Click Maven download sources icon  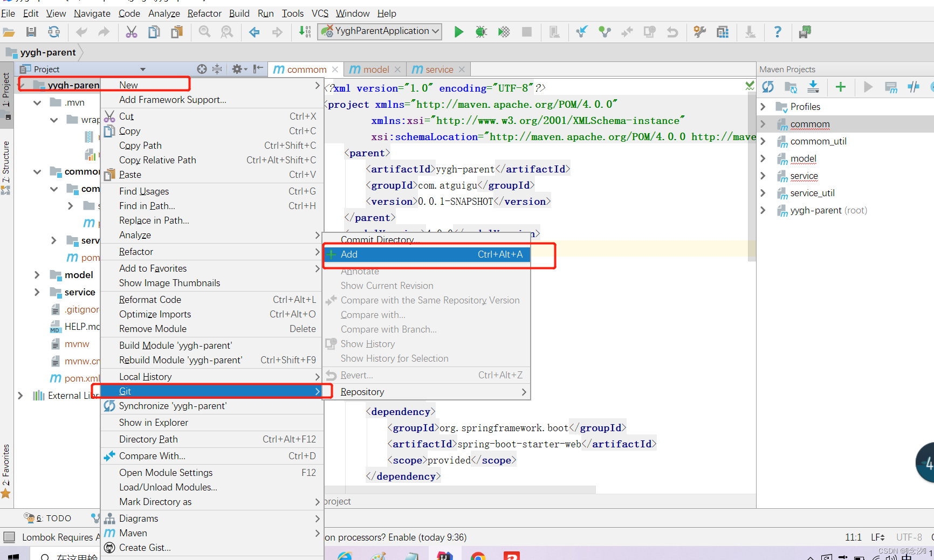click(x=813, y=87)
